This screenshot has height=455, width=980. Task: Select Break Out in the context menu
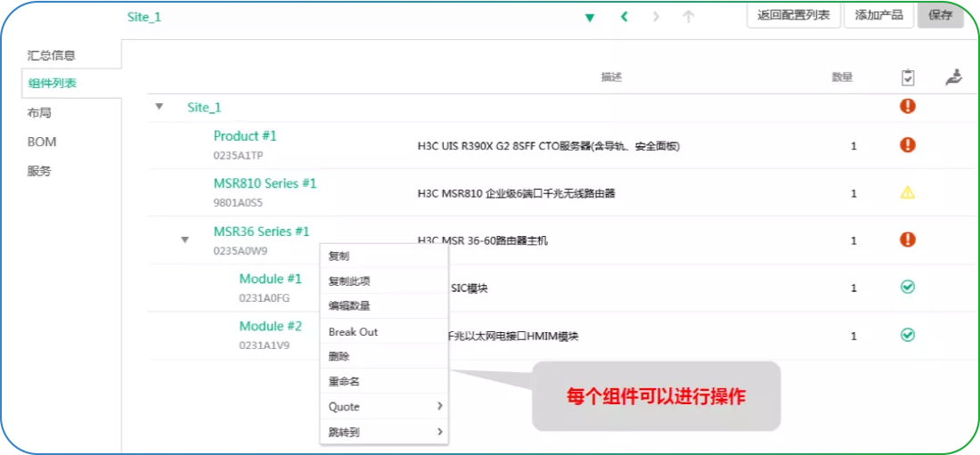pyautogui.click(x=384, y=332)
